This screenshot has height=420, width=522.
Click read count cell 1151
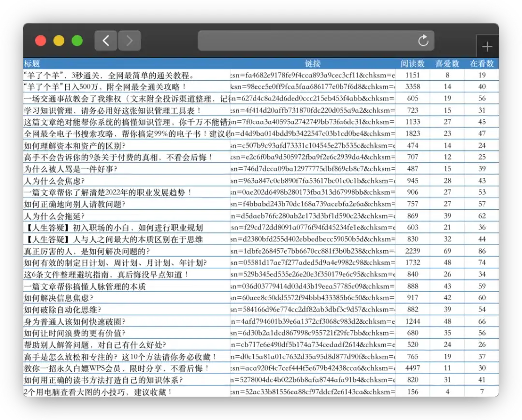[412, 75]
